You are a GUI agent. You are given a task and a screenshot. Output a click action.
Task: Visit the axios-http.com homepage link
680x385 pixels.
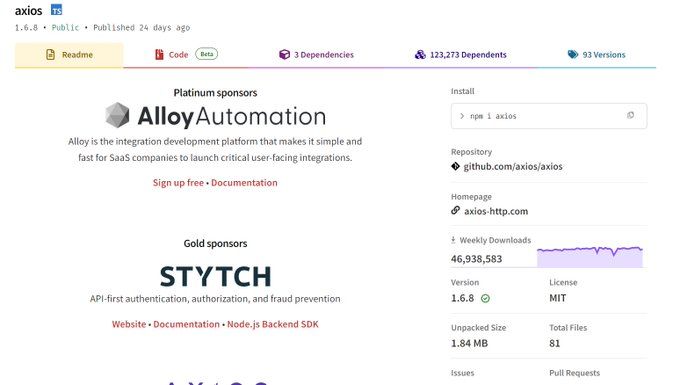click(496, 211)
